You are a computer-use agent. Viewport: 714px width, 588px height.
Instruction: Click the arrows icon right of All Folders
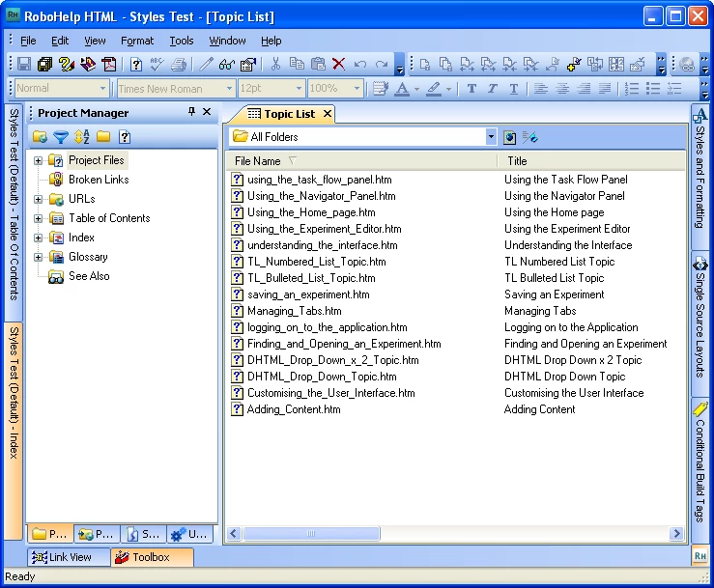(529, 137)
